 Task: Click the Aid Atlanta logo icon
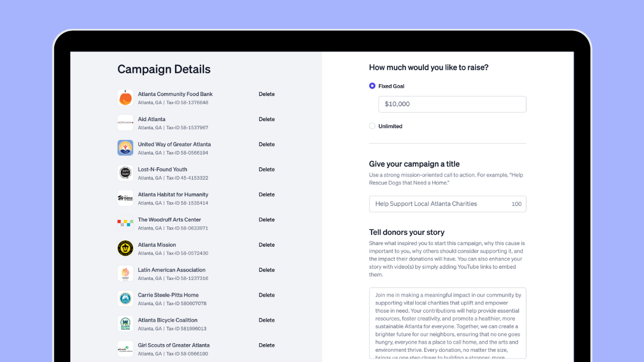[x=125, y=123]
